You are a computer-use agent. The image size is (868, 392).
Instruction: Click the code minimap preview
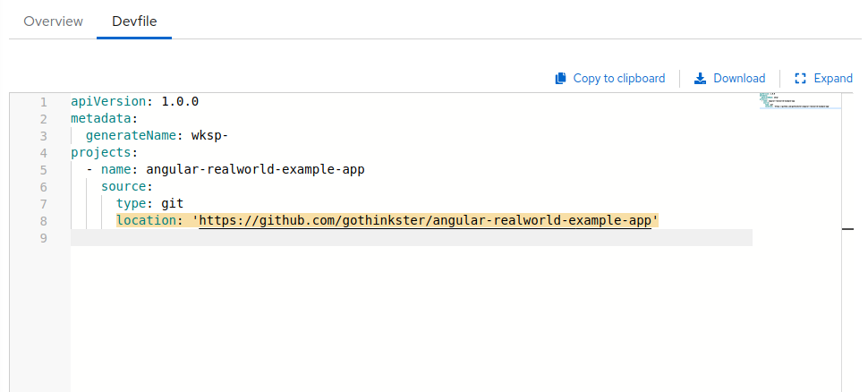pyautogui.click(x=800, y=101)
